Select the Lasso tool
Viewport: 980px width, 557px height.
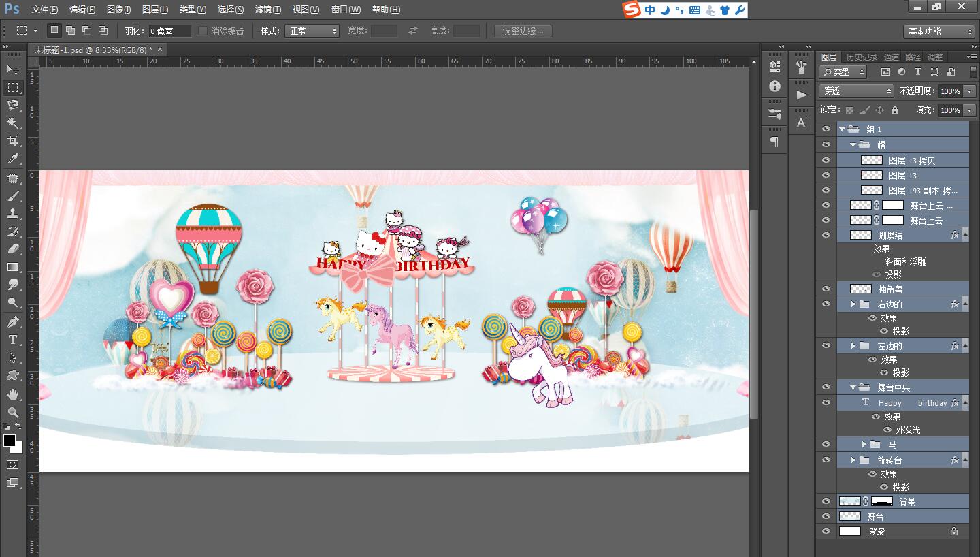click(13, 105)
